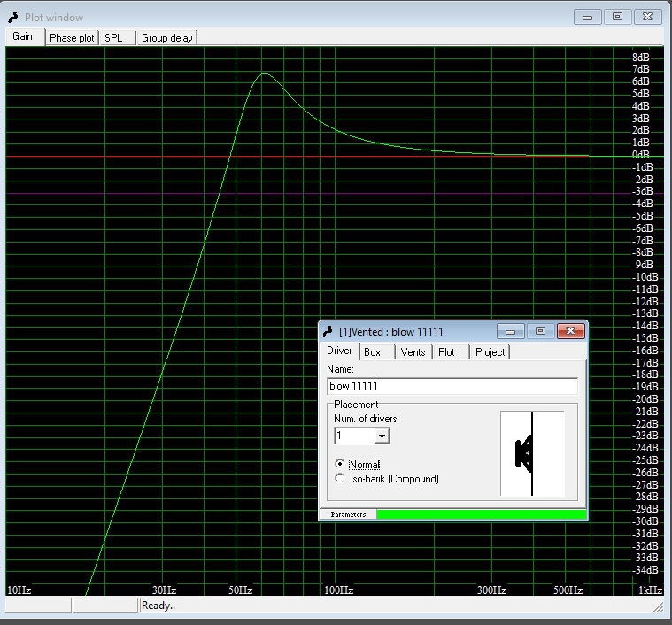Maximize the Vented blow 11111 window
Viewport: 672px width, 625px height.
540,331
